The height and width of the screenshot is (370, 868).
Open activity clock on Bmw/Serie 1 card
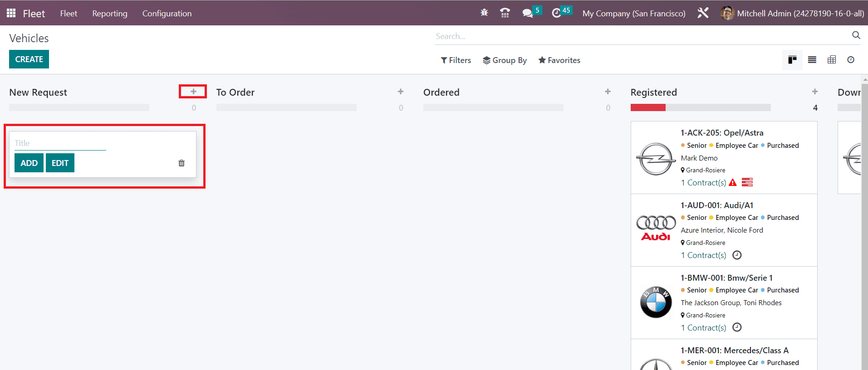(x=737, y=327)
